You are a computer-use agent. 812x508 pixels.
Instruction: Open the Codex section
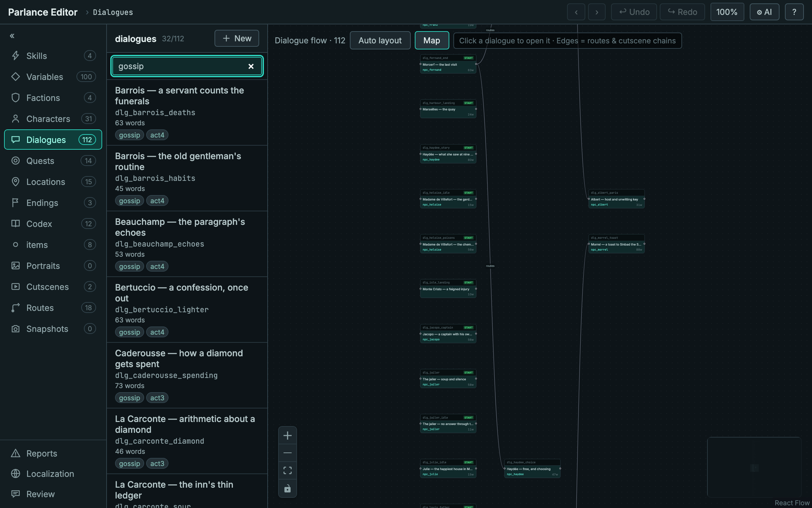[x=53, y=224]
